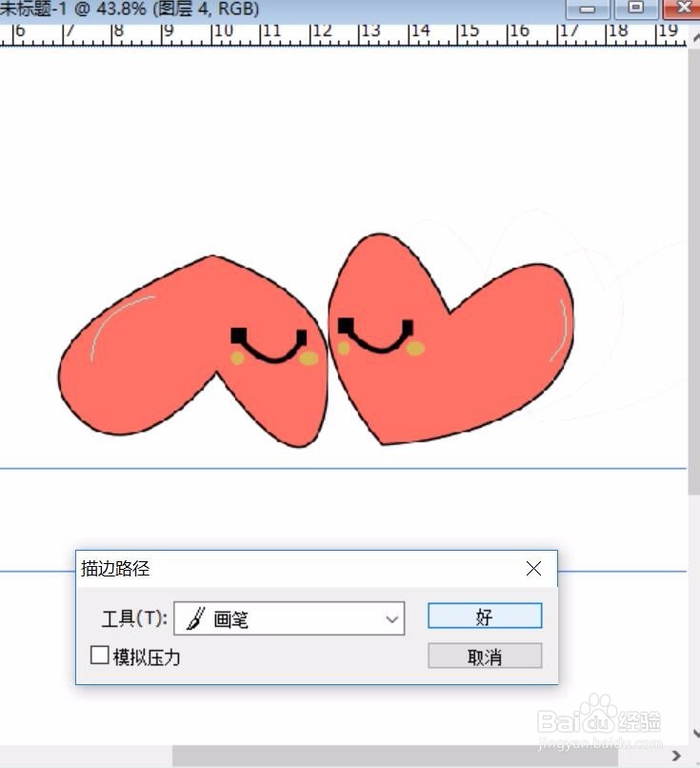This screenshot has height=768, width=700.
Task: Cancel the dialog with the 取消 button
Action: pyautogui.click(x=485, y=656)
